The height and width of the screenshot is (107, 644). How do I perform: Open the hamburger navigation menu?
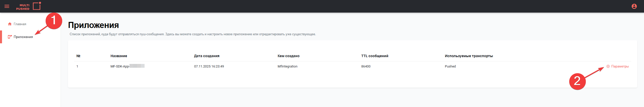click(x=7, y=6)
